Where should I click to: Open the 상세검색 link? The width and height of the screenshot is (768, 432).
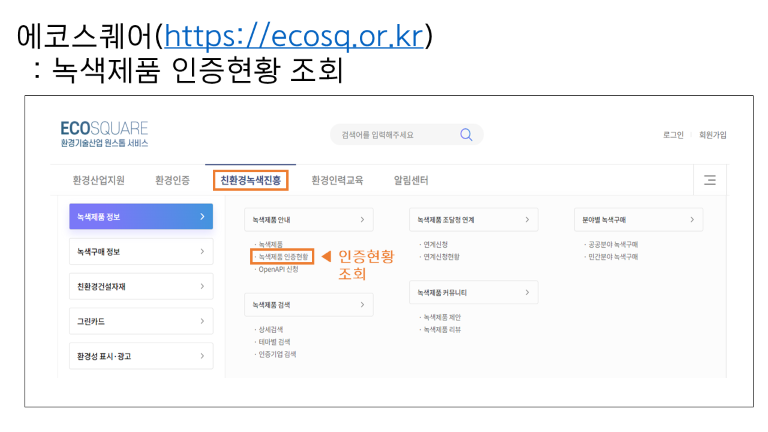(270, 330)
